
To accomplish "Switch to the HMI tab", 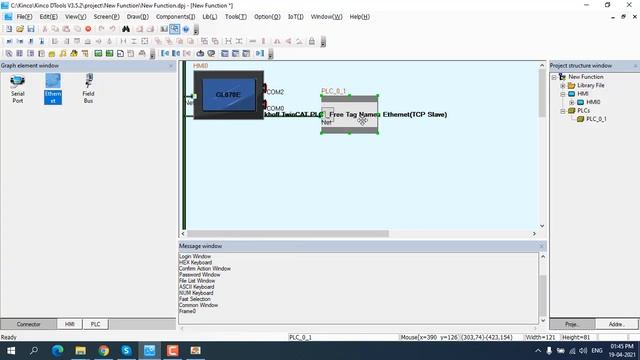I will click(x=70, y=324).
